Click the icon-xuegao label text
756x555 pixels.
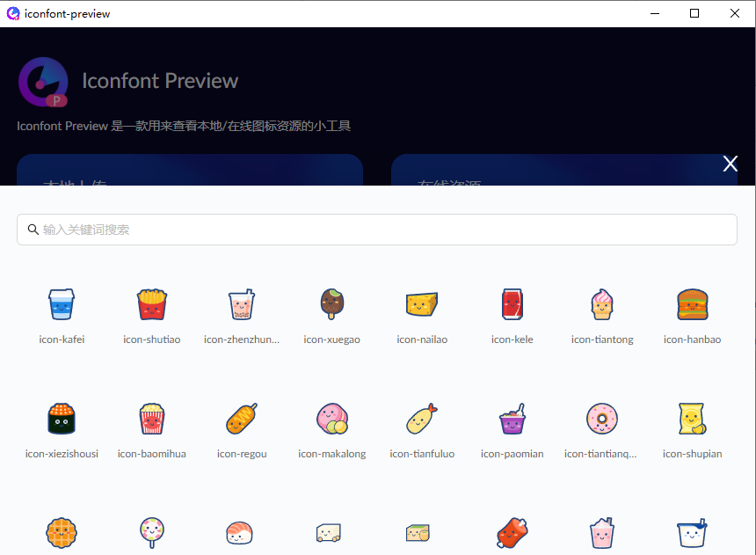pyautogui.click(x=331, y=340)
